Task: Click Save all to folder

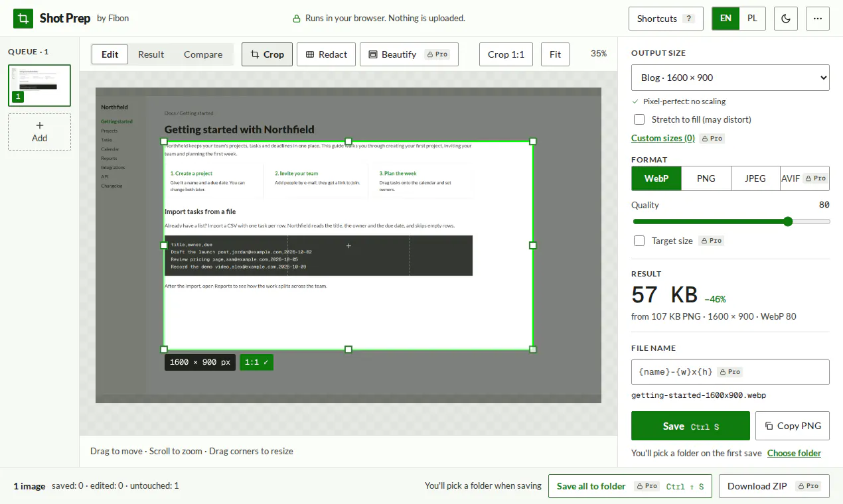Action: coord(630,486)
